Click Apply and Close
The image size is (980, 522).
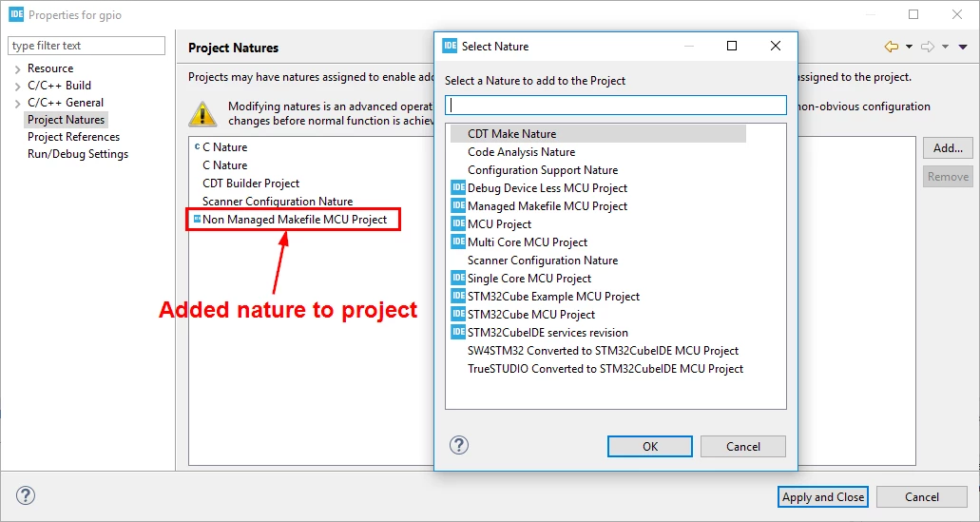pyautogui.click(x=823, y=497)
